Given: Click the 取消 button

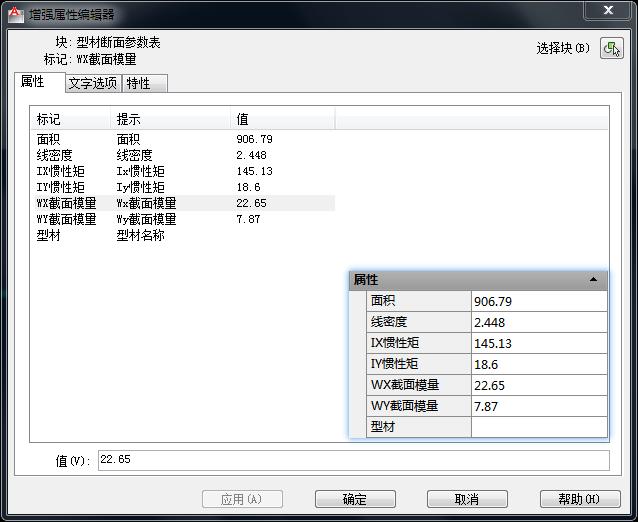Looking at the screenshot, I should (466, 499).
